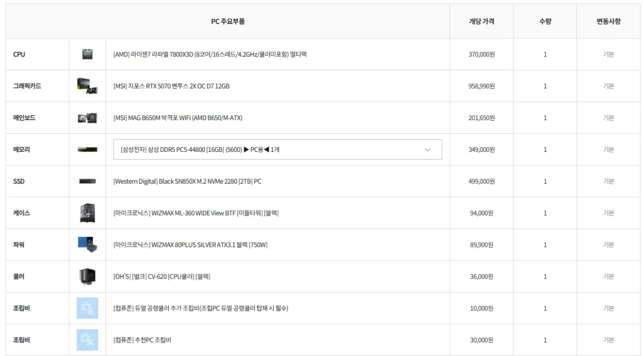Click 기본 status in the 케이스 row
This screenshot has height=356, width=644.
click(608, 213)
